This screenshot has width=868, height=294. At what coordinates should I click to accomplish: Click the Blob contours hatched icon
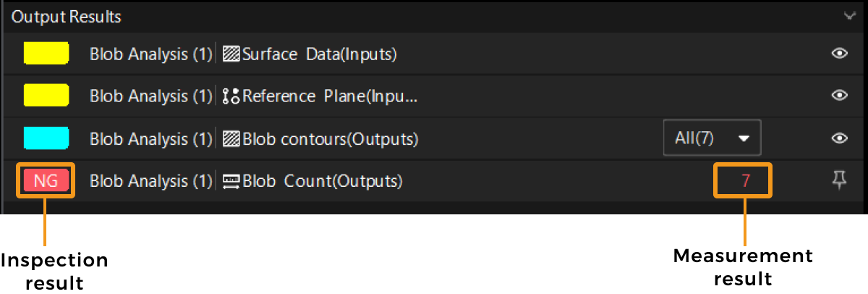click(231, 138)
